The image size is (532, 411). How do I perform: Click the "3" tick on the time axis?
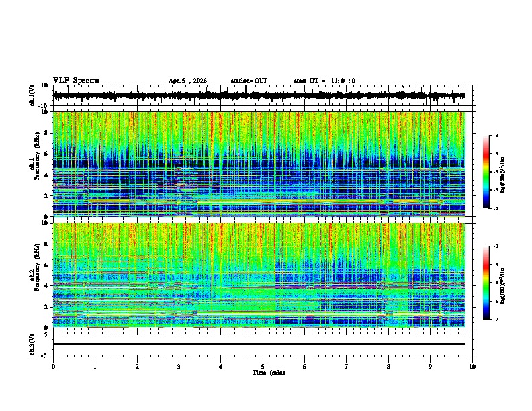click(179, 367)
